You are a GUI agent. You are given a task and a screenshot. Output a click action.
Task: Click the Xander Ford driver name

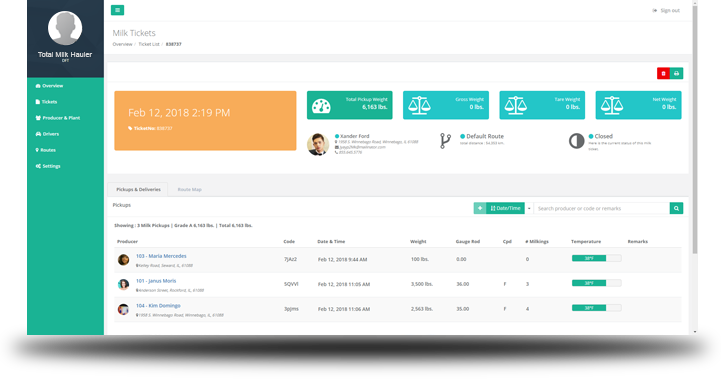pos(355,136)
